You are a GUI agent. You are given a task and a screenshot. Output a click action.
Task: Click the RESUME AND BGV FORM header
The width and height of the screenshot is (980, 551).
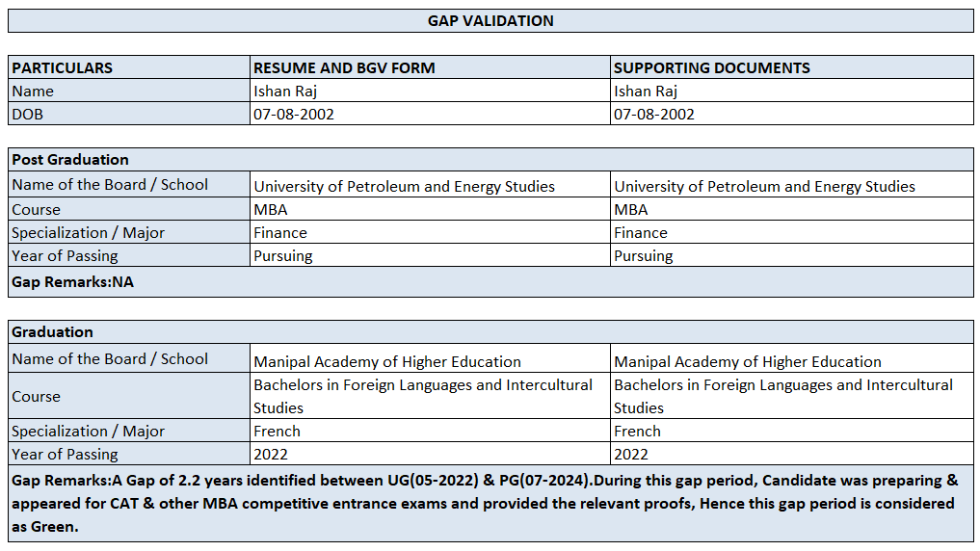coord(430,67)
